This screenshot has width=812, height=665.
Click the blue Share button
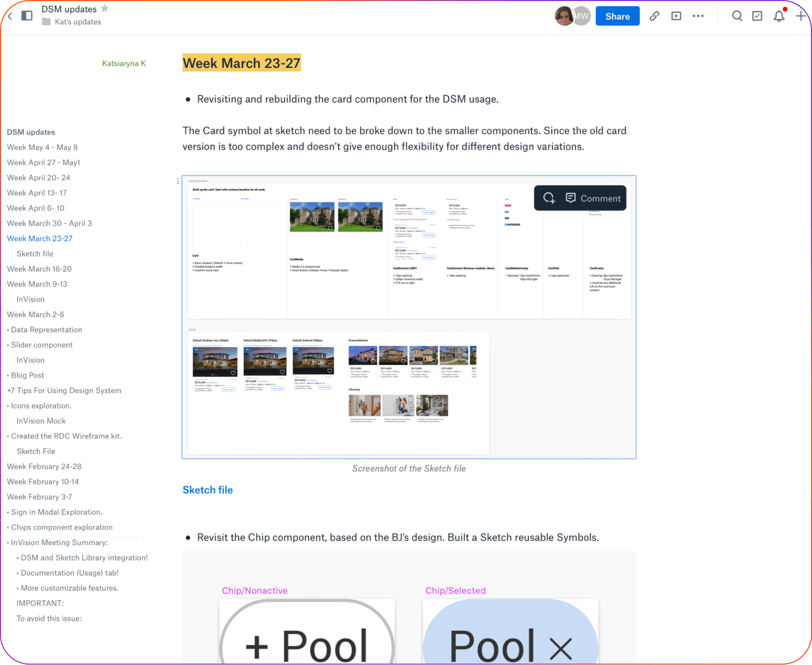click(617, 16)
